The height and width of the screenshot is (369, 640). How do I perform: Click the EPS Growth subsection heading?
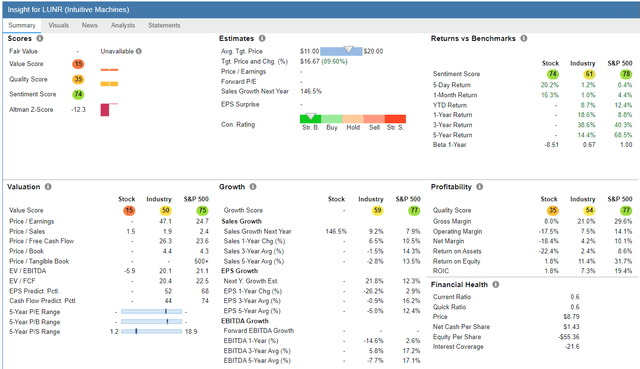click(240, 271)
